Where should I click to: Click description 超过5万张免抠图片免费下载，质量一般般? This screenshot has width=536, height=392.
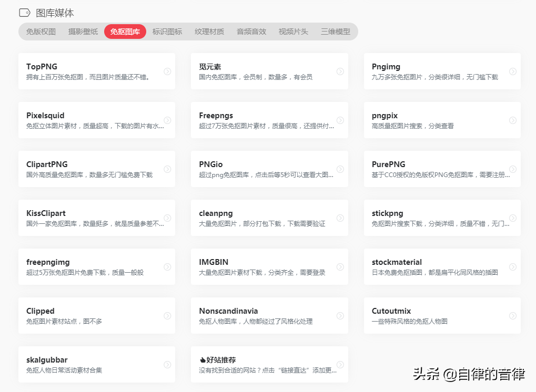pos(85,273)
